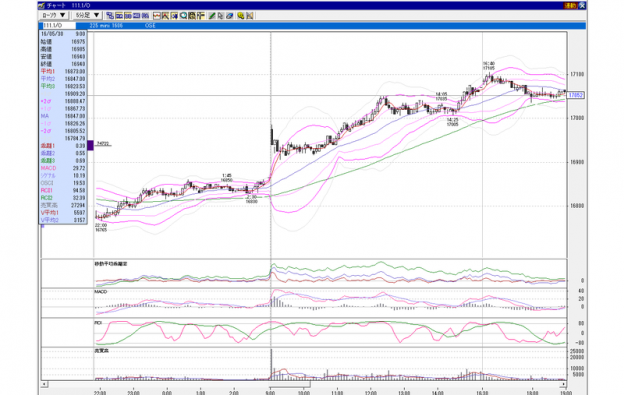This screenshot has width=624, height=395.
Task: Click the MACD indicator panel label
Action: 101,292
